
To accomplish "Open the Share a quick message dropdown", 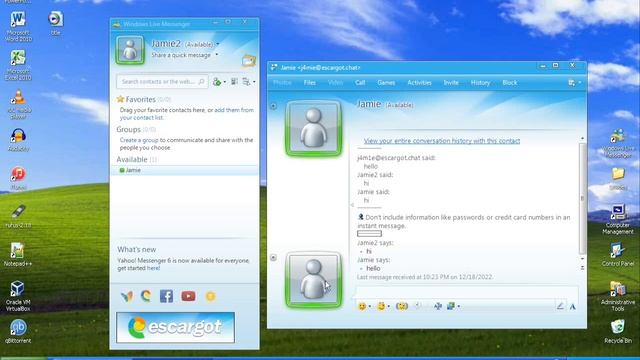I will pyautogui.click(x=217, y=55).
